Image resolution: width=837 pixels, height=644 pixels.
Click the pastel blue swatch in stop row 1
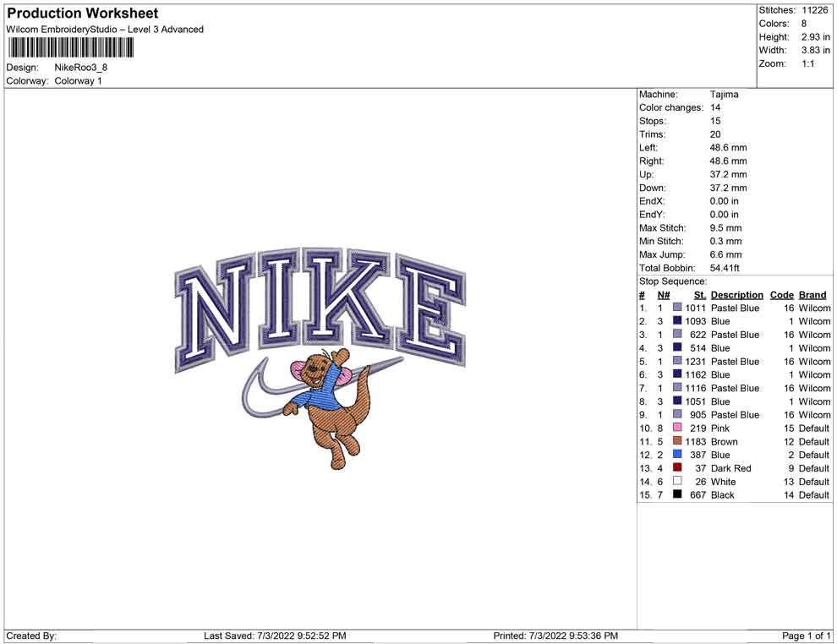tap(677, 308)
